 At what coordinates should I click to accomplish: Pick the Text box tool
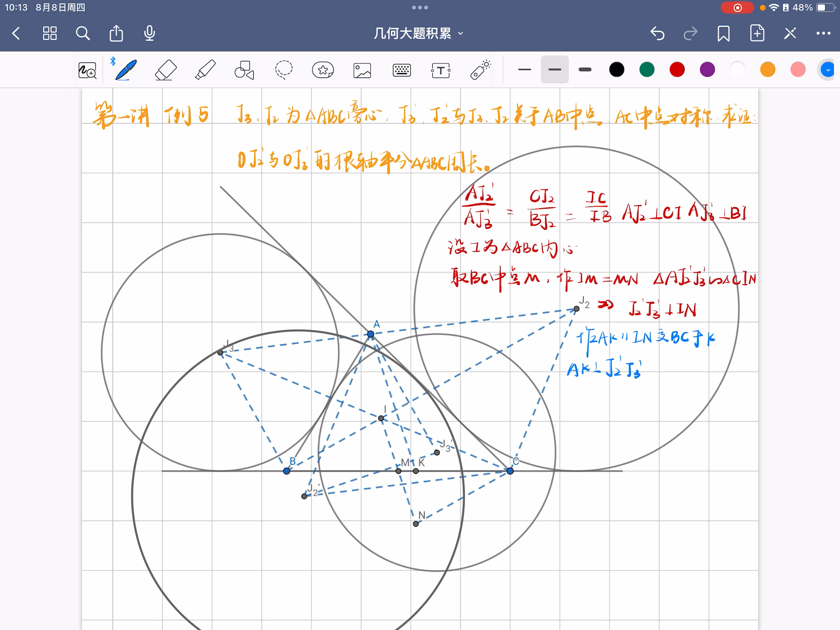pyautogui.click(x=441, y=70)
